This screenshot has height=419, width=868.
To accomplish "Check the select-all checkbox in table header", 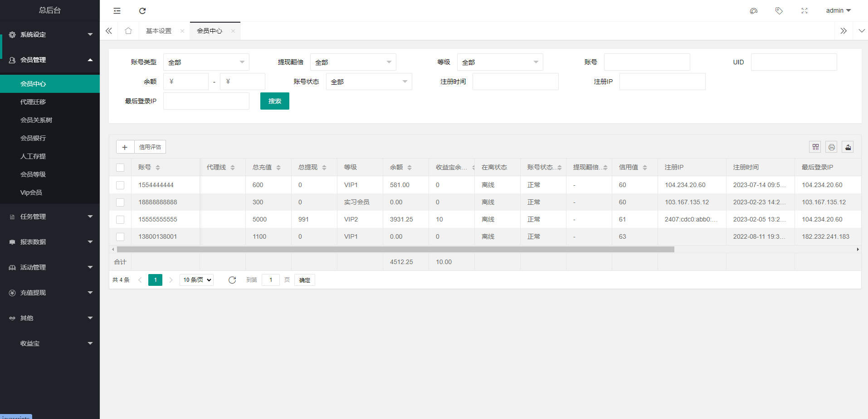I will 120,167.
